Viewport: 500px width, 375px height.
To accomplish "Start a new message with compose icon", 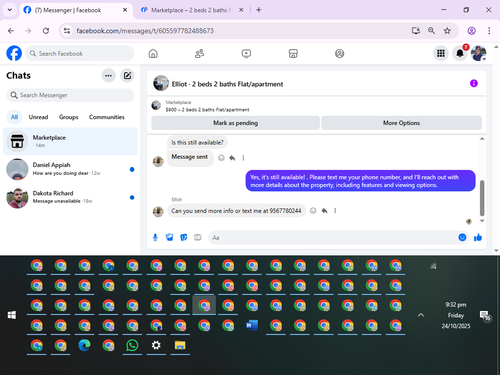I will tap(127, 76).
